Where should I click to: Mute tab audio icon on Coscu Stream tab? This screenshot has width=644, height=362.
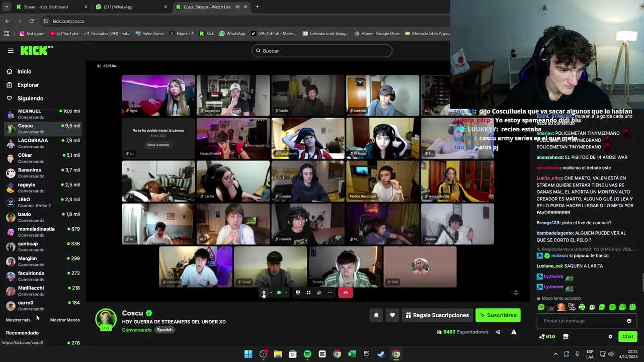tap(237, 7)
